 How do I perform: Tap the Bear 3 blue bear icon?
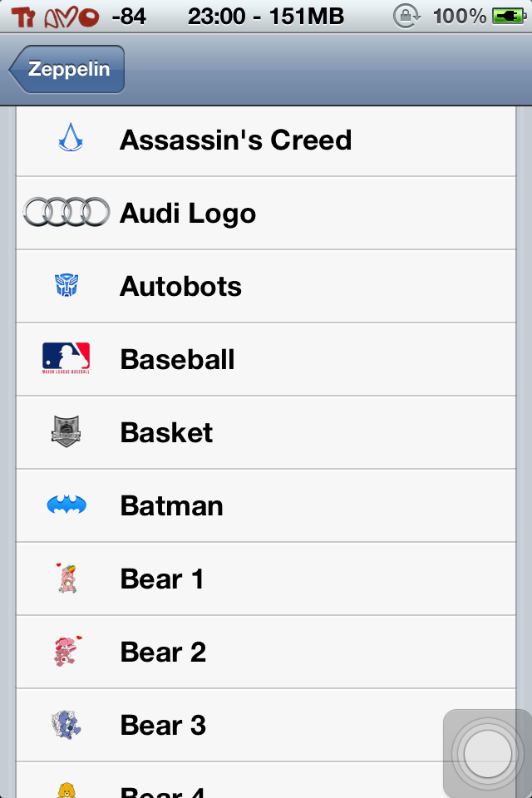(66, 724)
